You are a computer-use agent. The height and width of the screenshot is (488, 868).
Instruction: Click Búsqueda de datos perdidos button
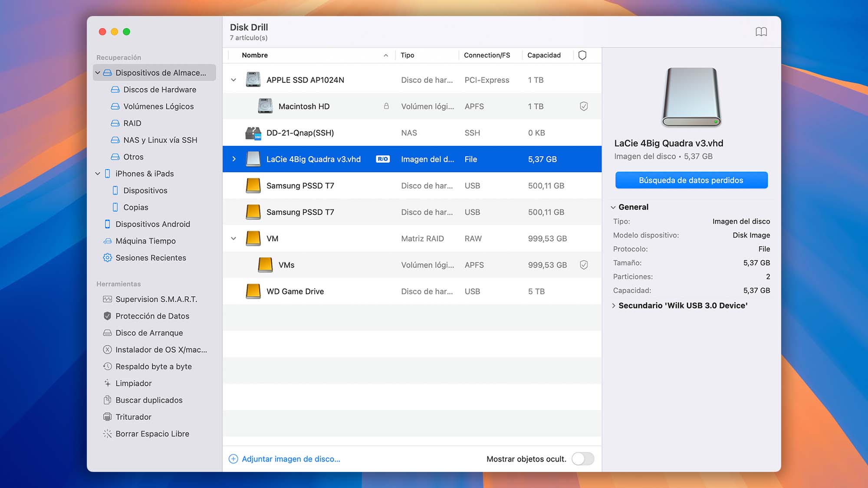[691, 180]
